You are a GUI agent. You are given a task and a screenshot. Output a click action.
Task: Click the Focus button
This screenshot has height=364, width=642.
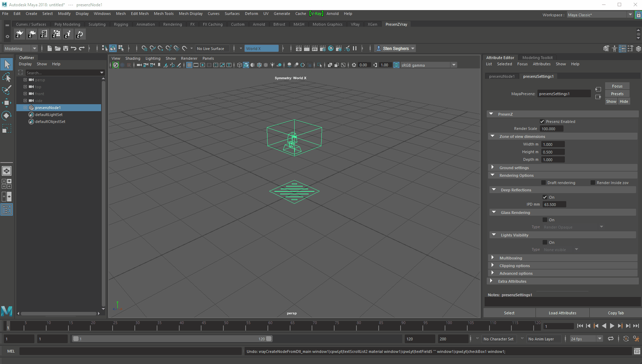tap(617, 86)
